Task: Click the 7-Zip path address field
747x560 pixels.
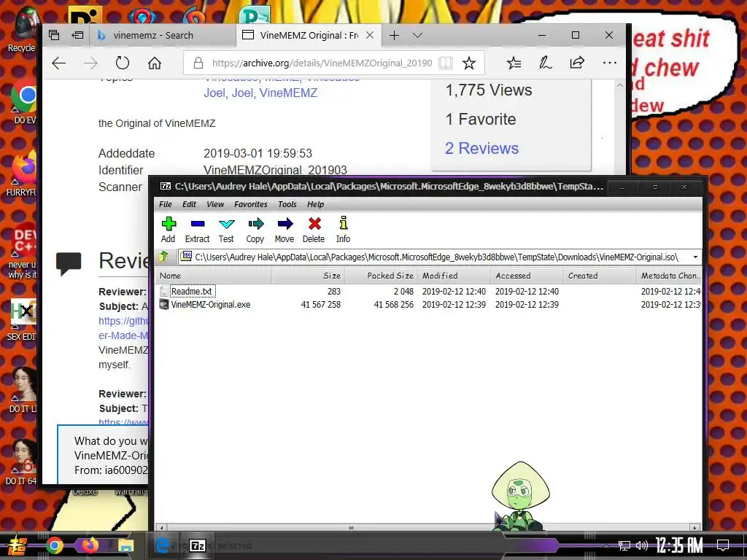Action: pos(436,257)
